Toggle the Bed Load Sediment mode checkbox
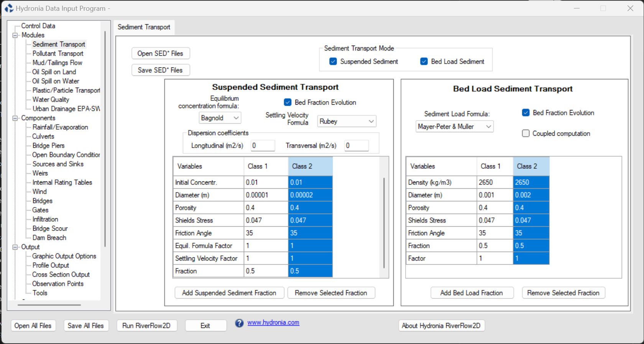Viewport: 644px width, 344px height. tap(424, 61)
